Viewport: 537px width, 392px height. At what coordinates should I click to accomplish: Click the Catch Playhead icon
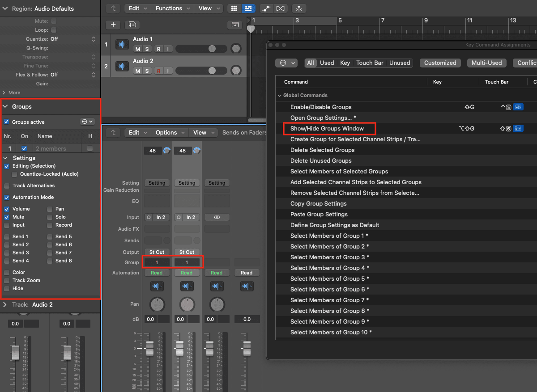tap(298, 8)
